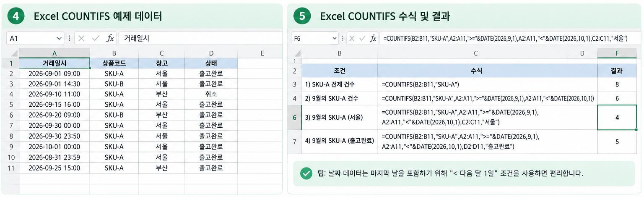Click formula cell =COUNTIFS(B2:B11,"SKU-A") in row 3
Screen dimensions: 644x197
click(487, 84)
